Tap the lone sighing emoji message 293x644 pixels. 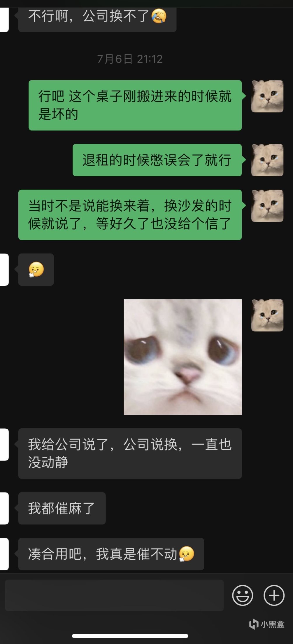(x=36, y=269)
